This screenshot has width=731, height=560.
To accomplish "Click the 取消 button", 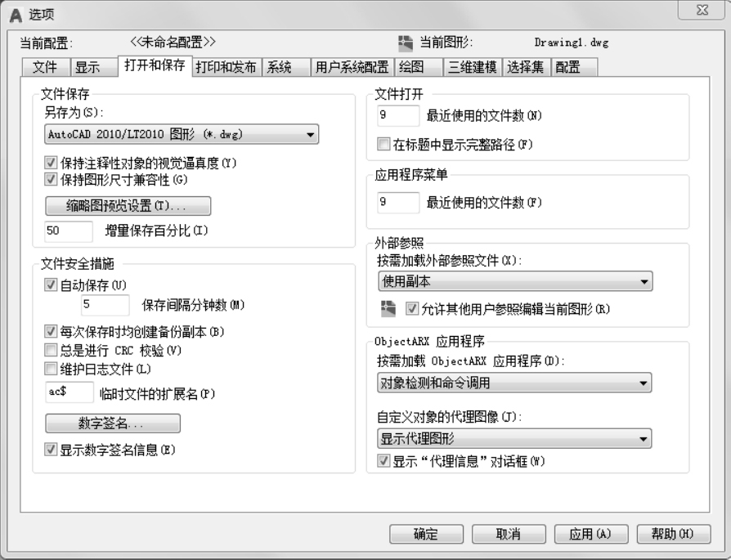I will tap(509, 534).
